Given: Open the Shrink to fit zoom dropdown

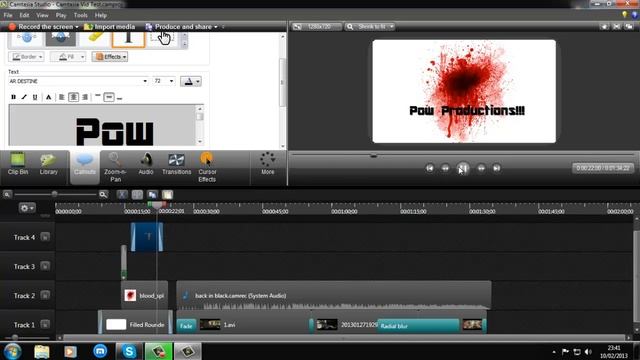Looking at the screenshot, I should (370, 27).
